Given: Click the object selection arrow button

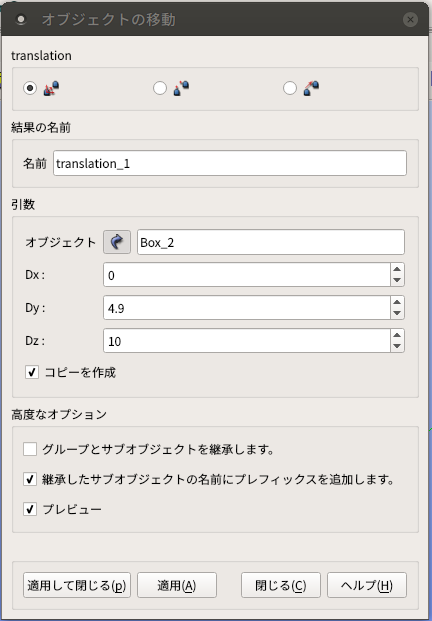Looking at the screenshot, I should coord(117,242).
